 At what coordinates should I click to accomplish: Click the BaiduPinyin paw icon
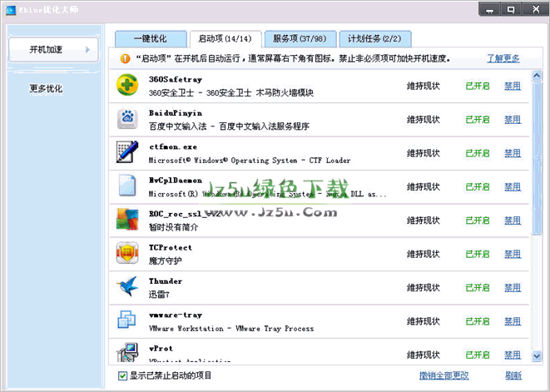[127, 119]
